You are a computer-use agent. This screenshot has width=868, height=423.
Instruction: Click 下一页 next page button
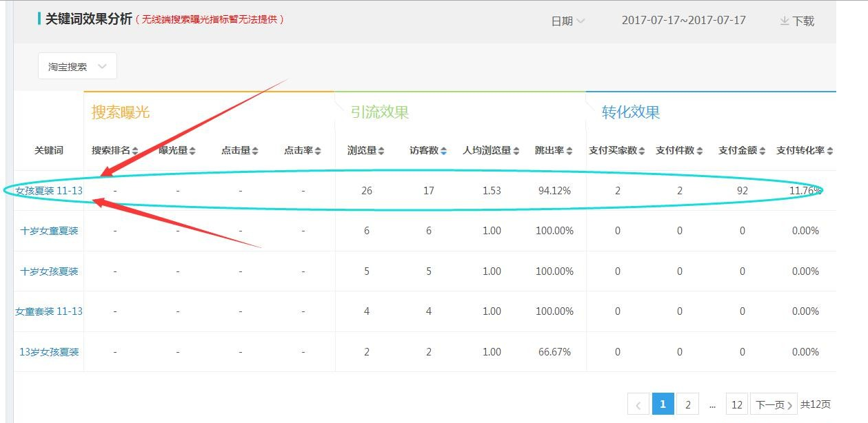(773, 404)
